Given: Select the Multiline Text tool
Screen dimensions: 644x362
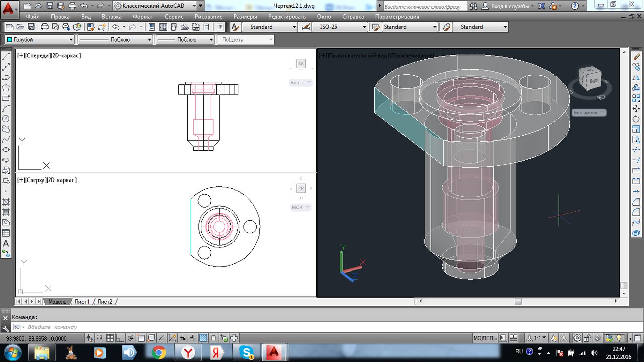Looking at the screenshot, I should point(6,243).
